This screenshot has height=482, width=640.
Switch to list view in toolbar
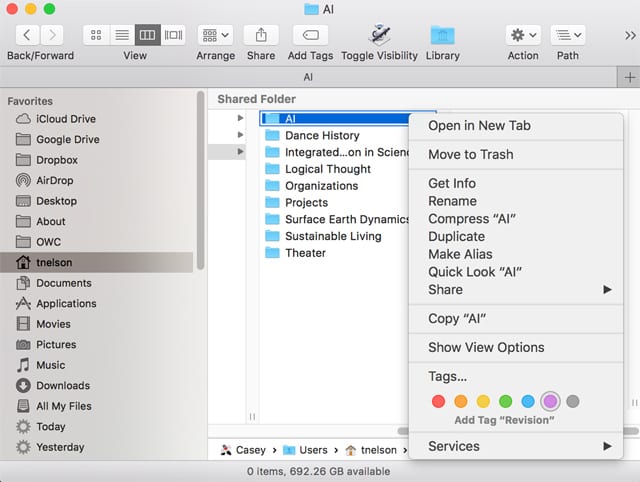[122, 35]
